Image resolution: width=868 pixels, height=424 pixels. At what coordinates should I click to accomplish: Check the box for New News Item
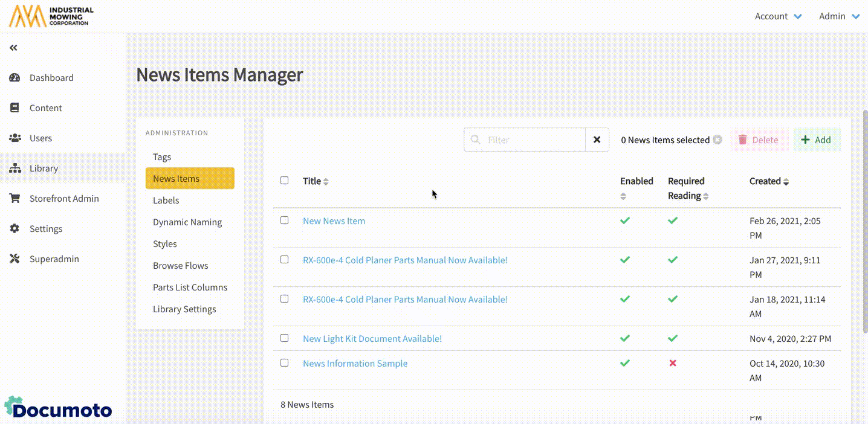[285, 220]
